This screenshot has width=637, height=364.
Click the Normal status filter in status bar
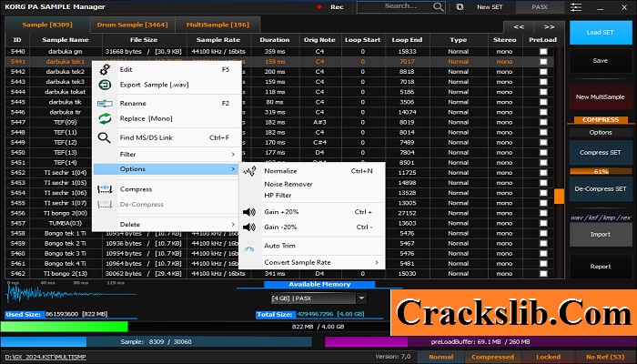pos(440,357)
